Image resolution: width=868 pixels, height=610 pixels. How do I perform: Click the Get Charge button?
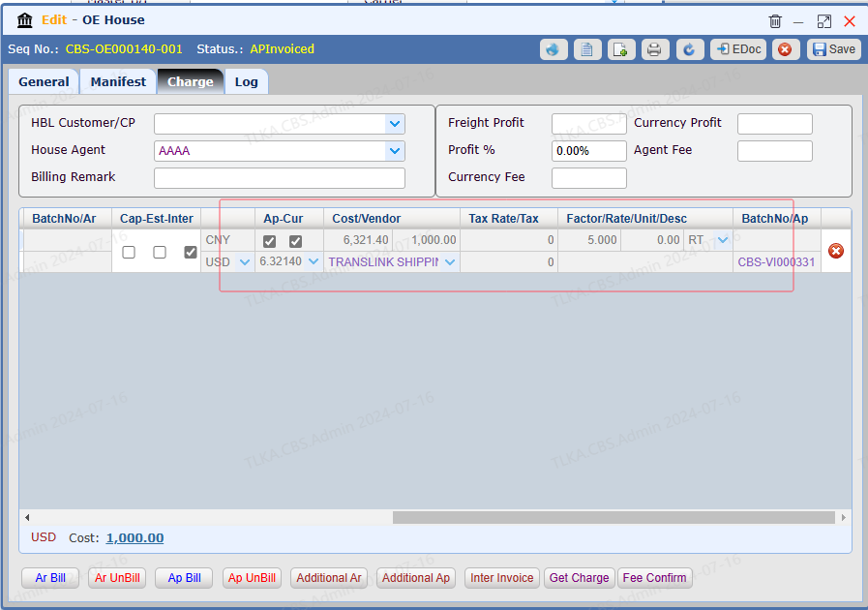(x=579, y=578)
